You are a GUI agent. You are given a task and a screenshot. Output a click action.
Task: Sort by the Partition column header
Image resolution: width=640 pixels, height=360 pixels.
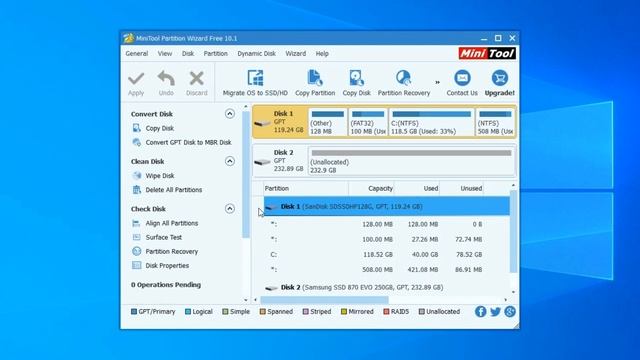306,188
